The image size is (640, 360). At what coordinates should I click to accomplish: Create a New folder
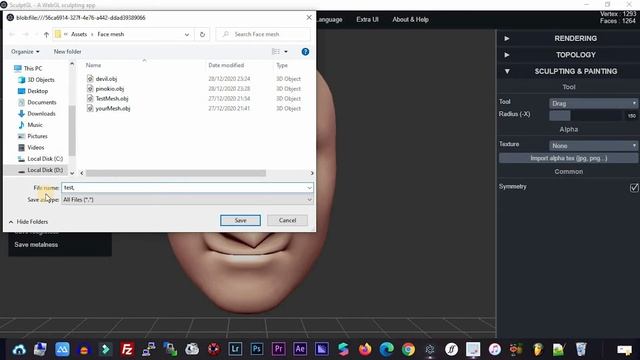click(67, 51)
